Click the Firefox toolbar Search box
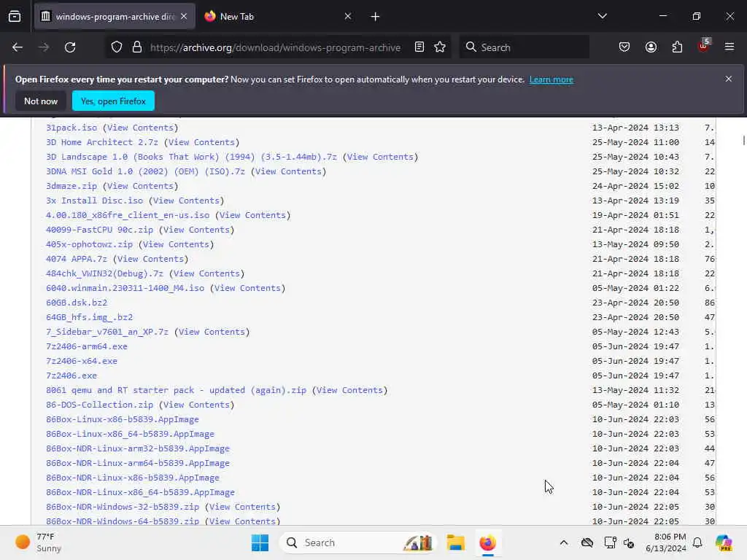 point(524,47)
